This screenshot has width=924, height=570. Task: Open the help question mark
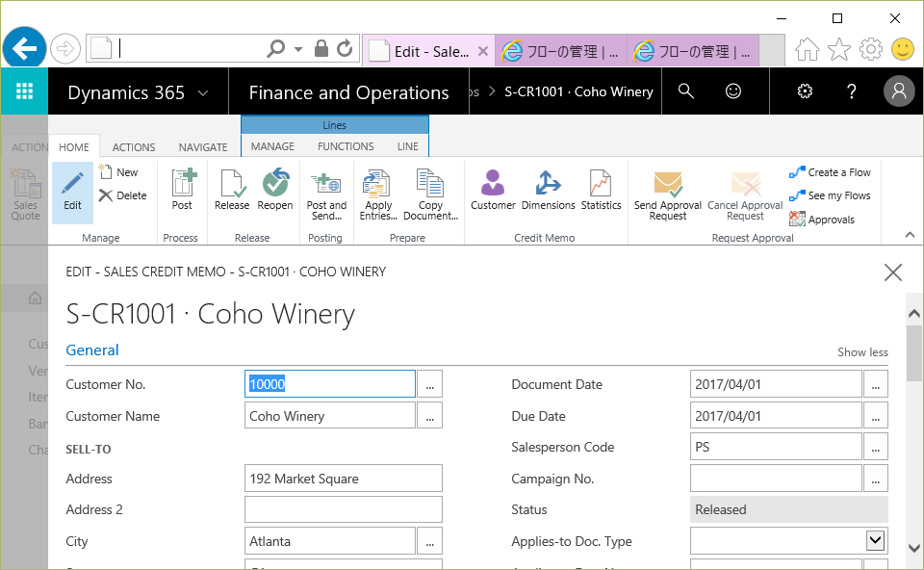[x=852, y=91]
